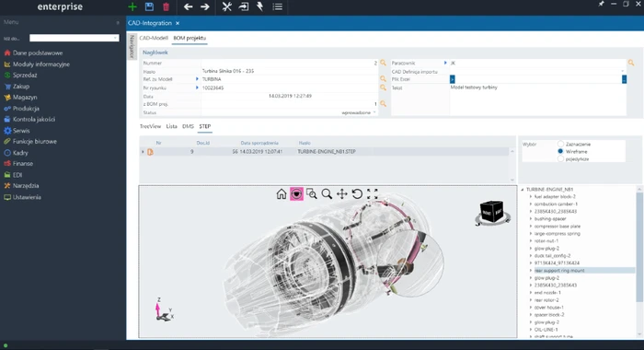Image resolution: width=644 pixels, height=350 pixels.
Task: Click the go-to search field in Menu
Action: click(x=75, y=38)
